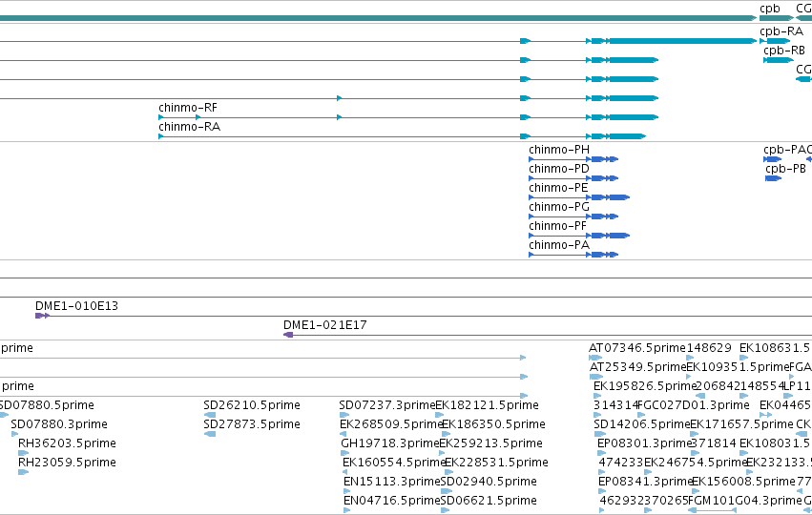Click the EK268509.5prime label
812x515 pixels.
(x=391, y=424)
